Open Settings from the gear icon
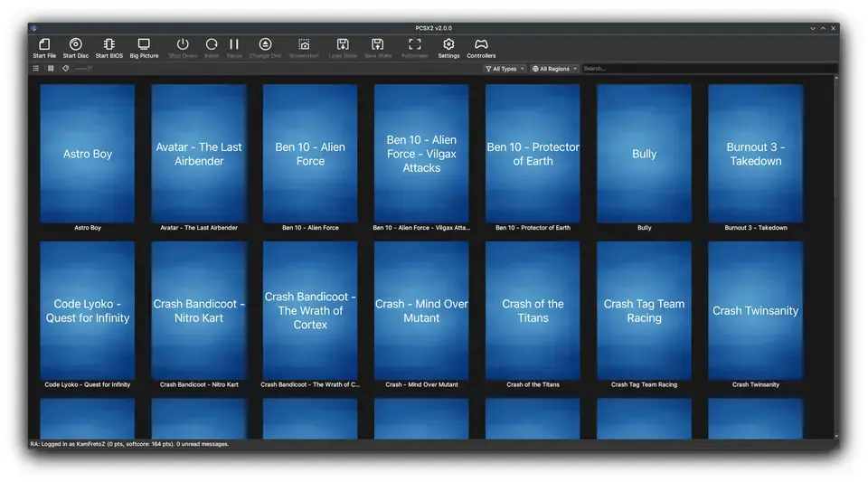 (448, 44)
